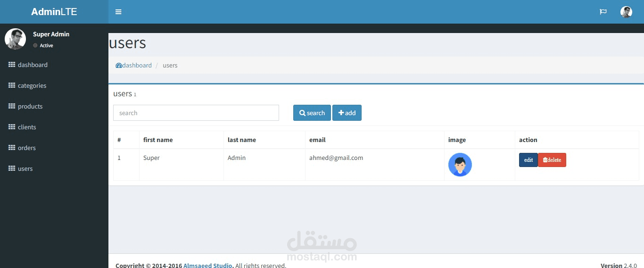
Task: Open the products menu item
Action: [54, 106]
